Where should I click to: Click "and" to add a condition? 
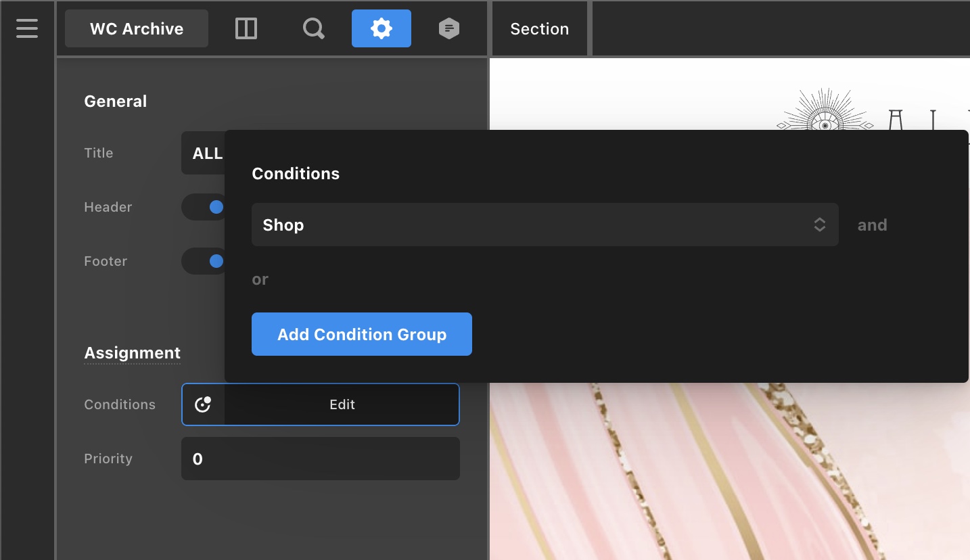[x=872, y=225]
